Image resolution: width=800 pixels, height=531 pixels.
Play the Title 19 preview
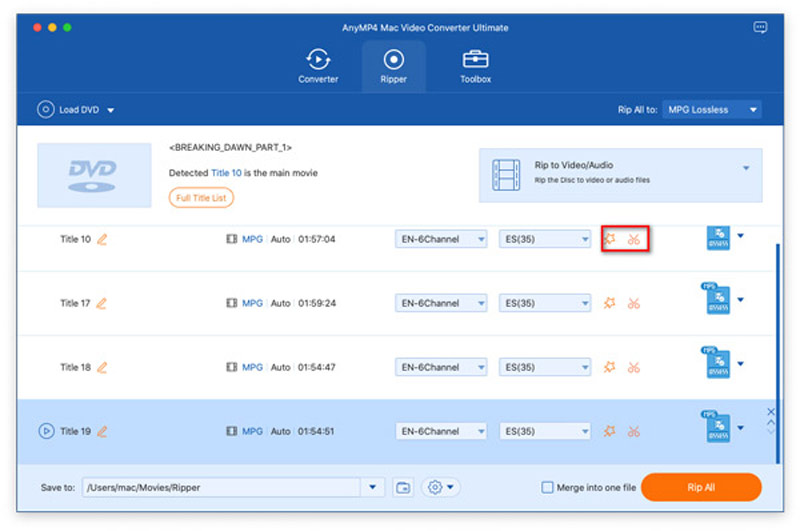(x=46, y=431)
